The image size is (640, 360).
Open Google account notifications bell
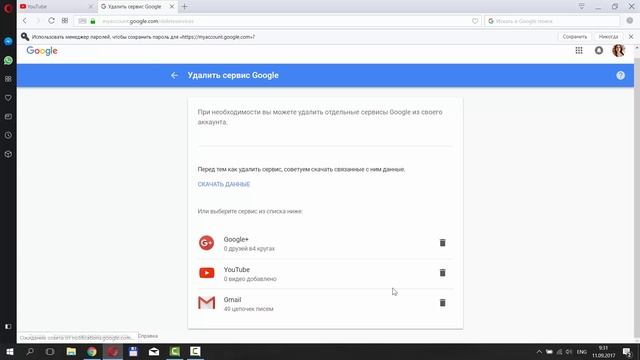(599, 50)
